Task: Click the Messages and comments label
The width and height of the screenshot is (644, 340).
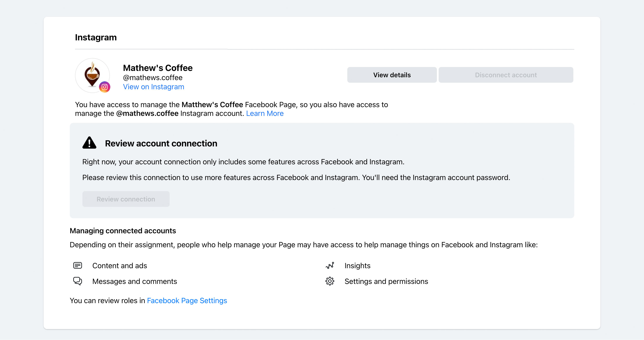Action: tap(135, 282)
